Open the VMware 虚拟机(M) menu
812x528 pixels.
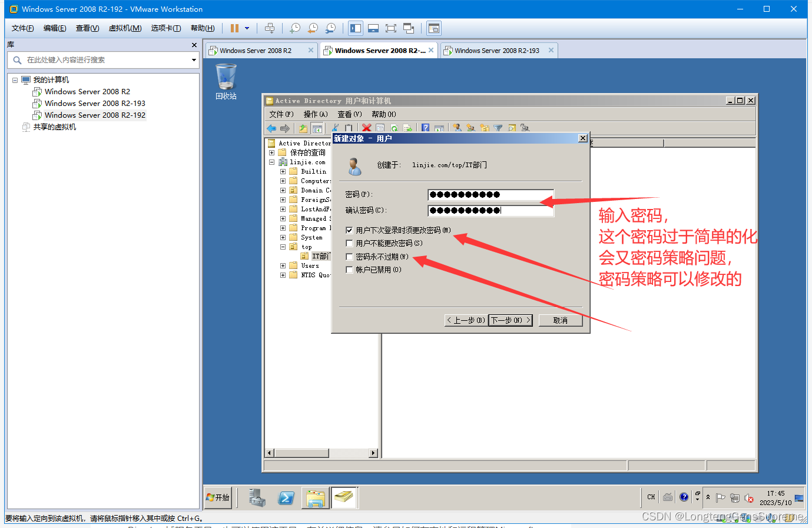[x=125, y=28]
